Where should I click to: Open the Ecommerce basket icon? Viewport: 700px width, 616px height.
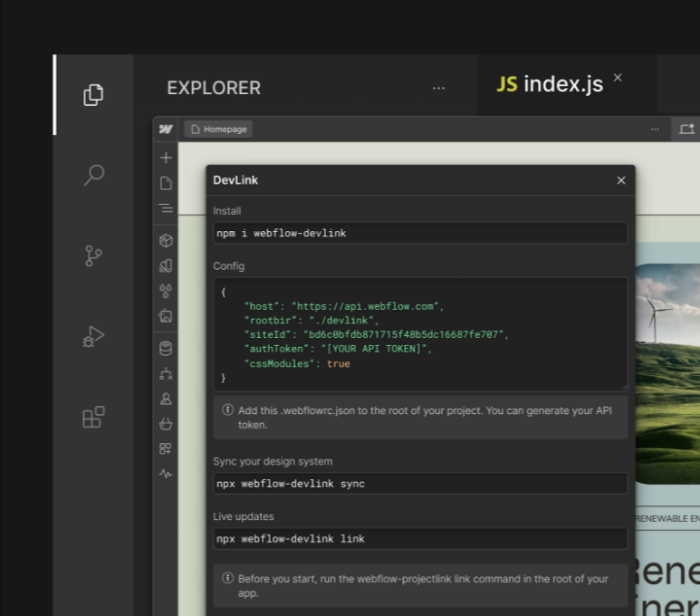pos(166,423)
